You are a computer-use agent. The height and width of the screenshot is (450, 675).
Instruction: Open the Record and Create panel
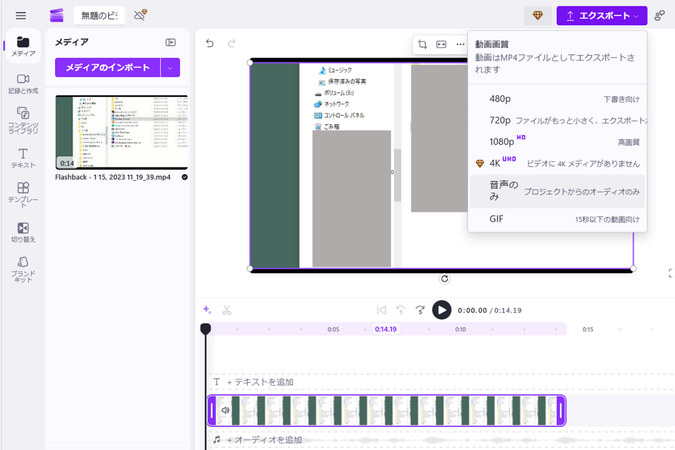22,84
